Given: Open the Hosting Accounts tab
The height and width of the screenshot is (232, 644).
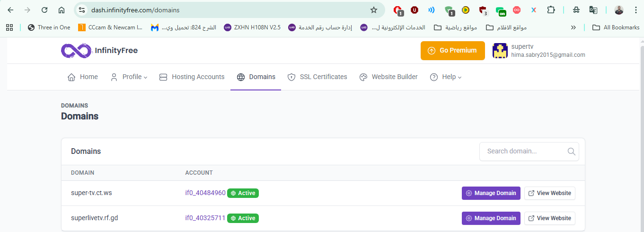Looking at the screenshot, I should 192,77.
